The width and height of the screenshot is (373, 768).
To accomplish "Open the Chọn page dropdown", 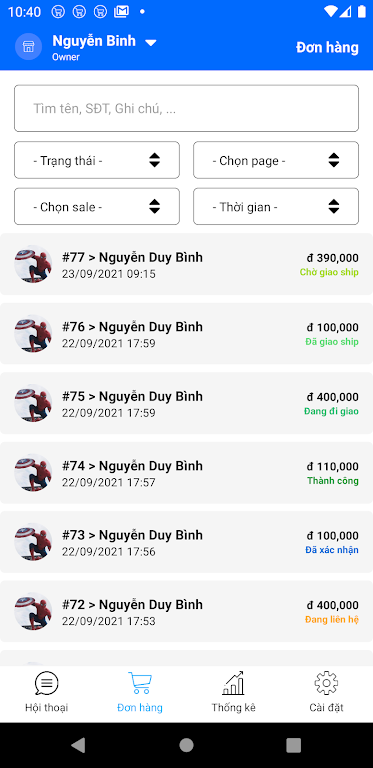I will (276, 160).
